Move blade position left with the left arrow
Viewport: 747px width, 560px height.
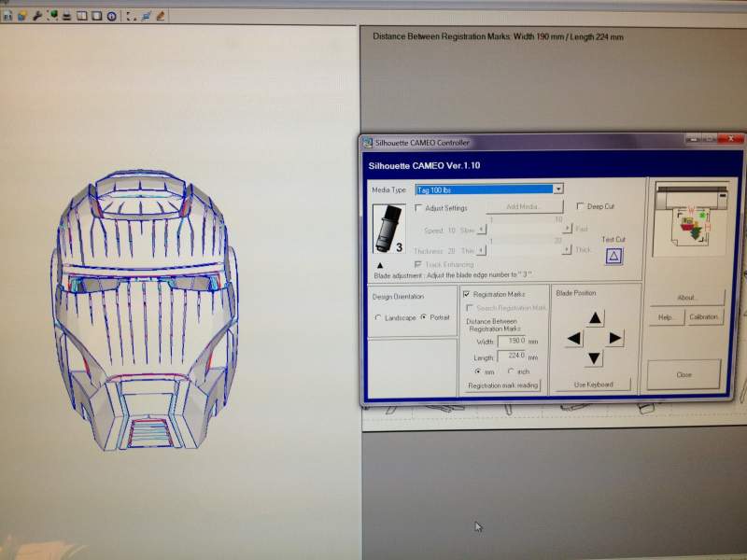pos(574,339)
